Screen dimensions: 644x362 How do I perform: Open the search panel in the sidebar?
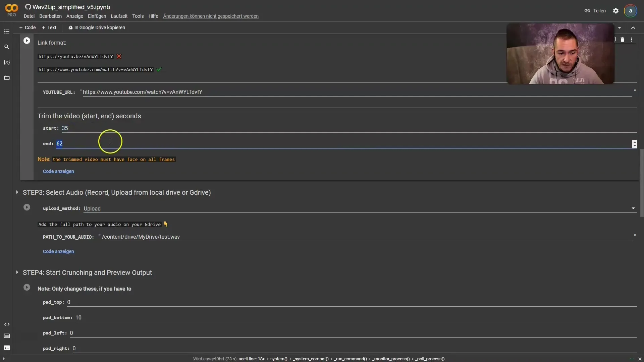7,47
